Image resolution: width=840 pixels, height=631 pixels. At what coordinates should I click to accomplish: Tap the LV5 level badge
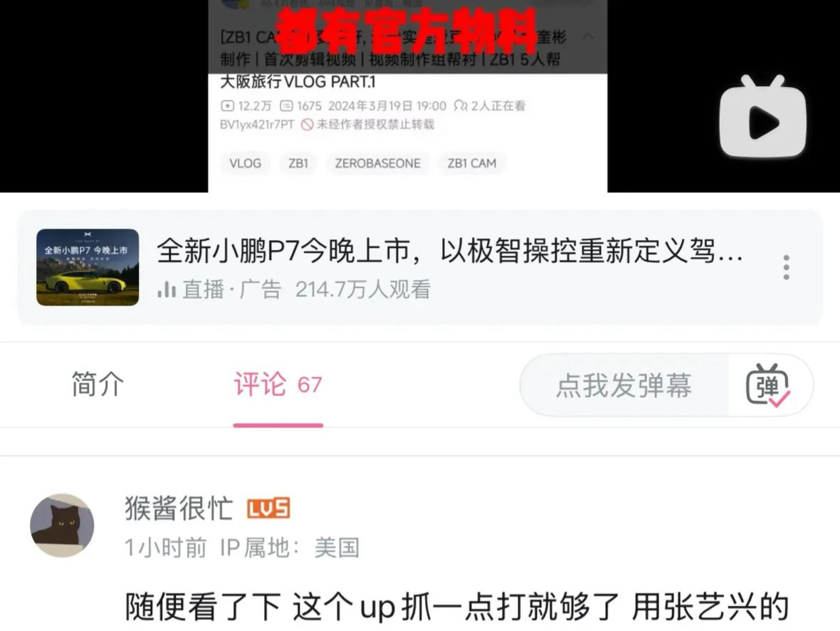268,509
